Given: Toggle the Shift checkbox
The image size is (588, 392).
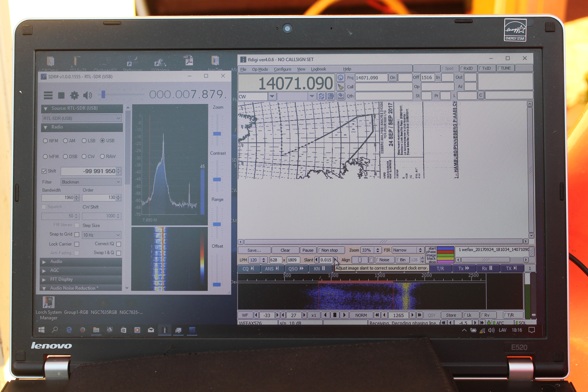Looking at the screenshot, I should coord(44,171).
